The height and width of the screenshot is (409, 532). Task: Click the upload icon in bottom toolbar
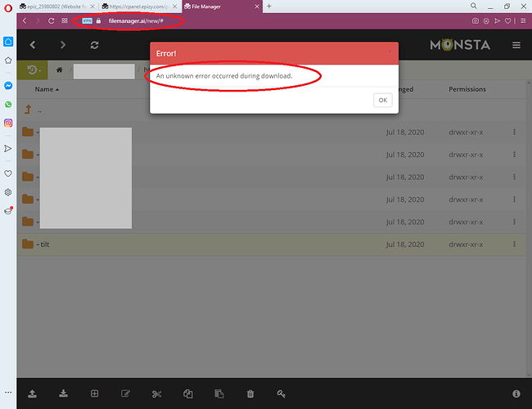[x=32, y=393]
